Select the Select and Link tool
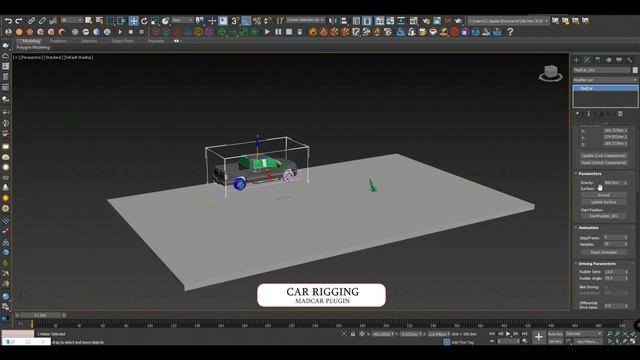This screenshot has width=640, height=360. tap(31, 20)
